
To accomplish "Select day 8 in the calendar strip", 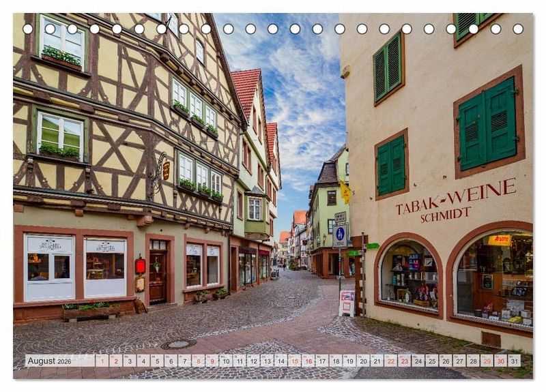I will (x=199, y=361).
